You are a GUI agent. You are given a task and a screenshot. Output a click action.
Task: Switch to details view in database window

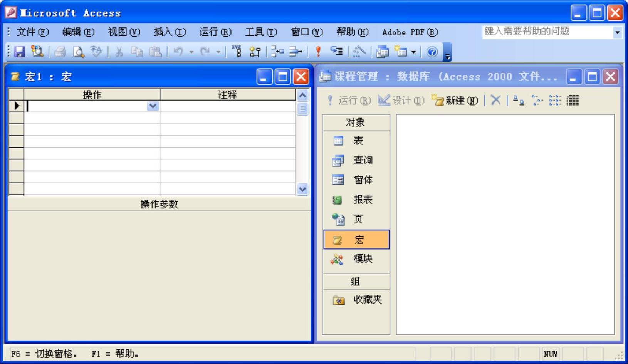click(x=573, y=101)
